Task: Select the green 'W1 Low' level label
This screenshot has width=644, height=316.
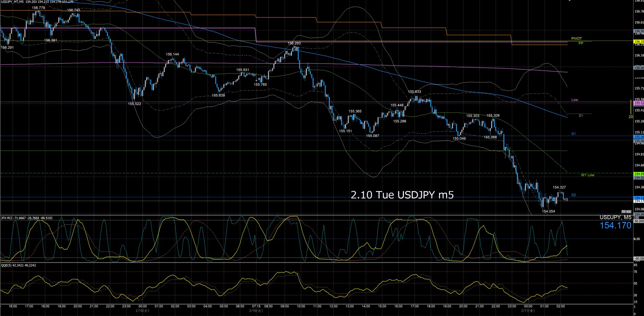Action: pos(587,175)
